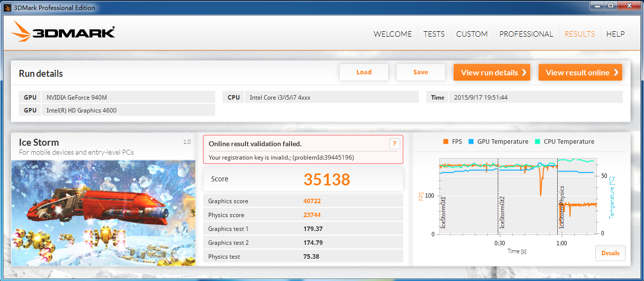
Task: Click the 3DMark logo
Action: click(x=63, y=32)
